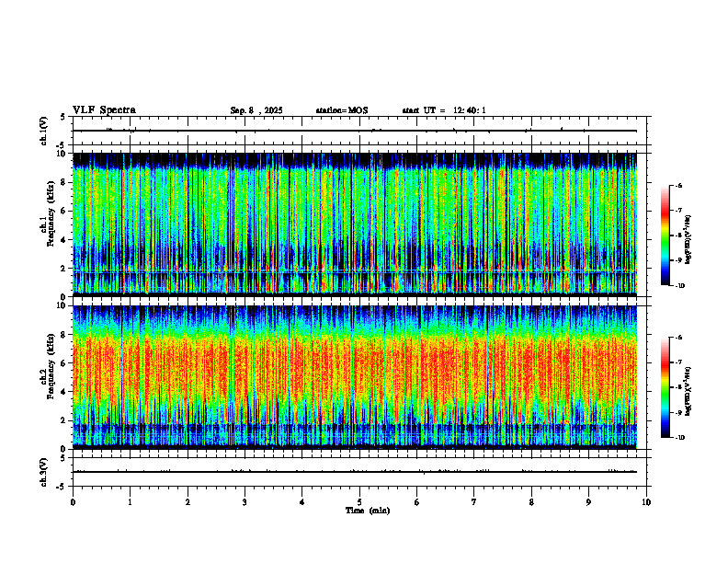Click time axis tick label "4"

(302, 502)
